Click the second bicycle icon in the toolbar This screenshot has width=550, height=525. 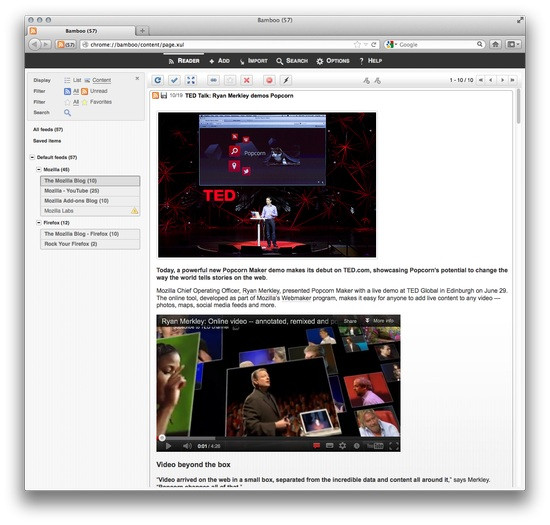pyautogui.click(x=377, y=81)
